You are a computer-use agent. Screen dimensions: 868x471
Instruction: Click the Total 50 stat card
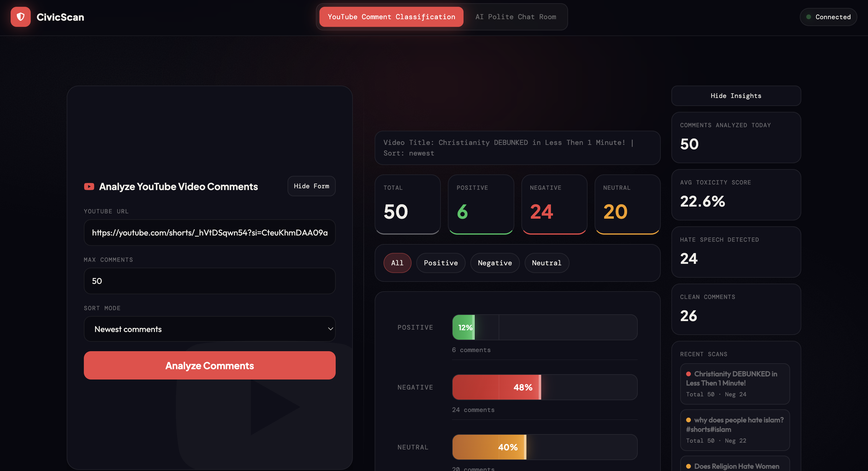pyautogui.click(x=408, y=205)
